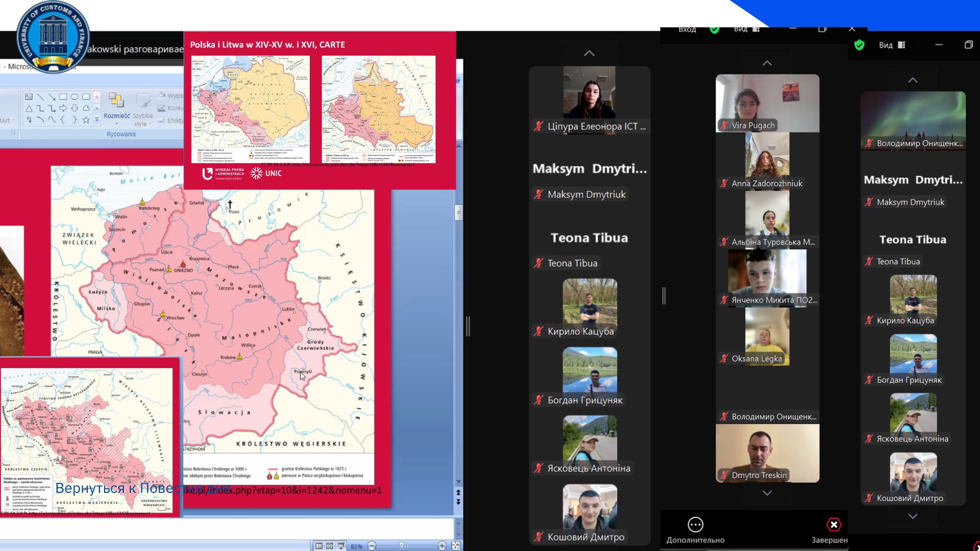Screen dimensions: 980x551
Task: Toggle muted mic of Кирило Кацуба in left panel
Action: 538,331
